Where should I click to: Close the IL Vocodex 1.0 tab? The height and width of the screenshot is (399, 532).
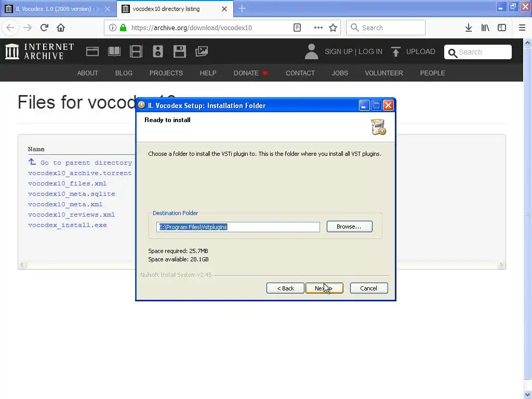point(108,9)
